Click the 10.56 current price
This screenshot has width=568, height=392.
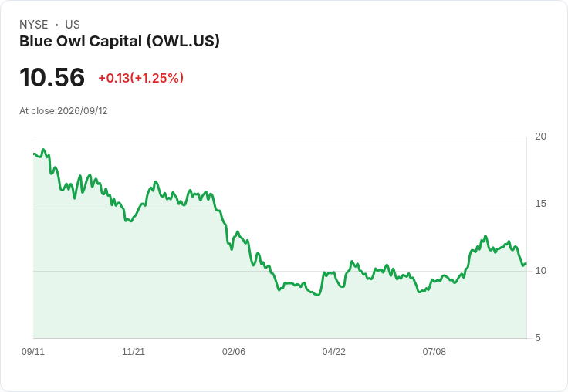coord(52,77)
